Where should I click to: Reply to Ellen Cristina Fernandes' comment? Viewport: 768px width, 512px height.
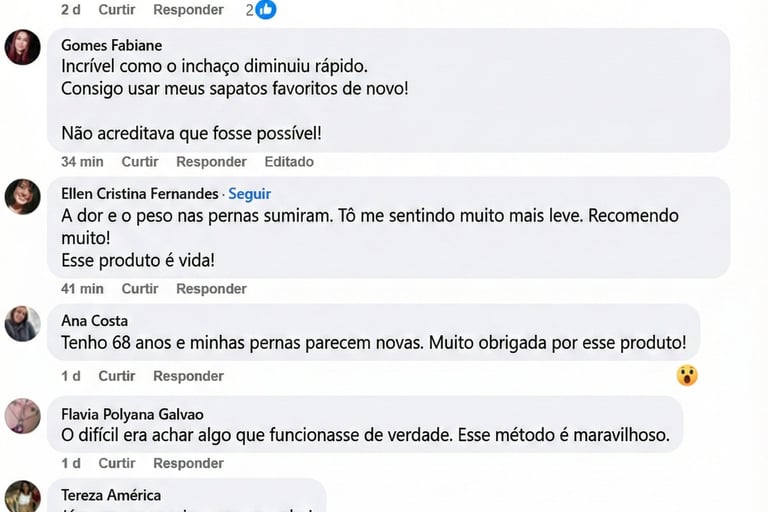(x=211, y=289)
